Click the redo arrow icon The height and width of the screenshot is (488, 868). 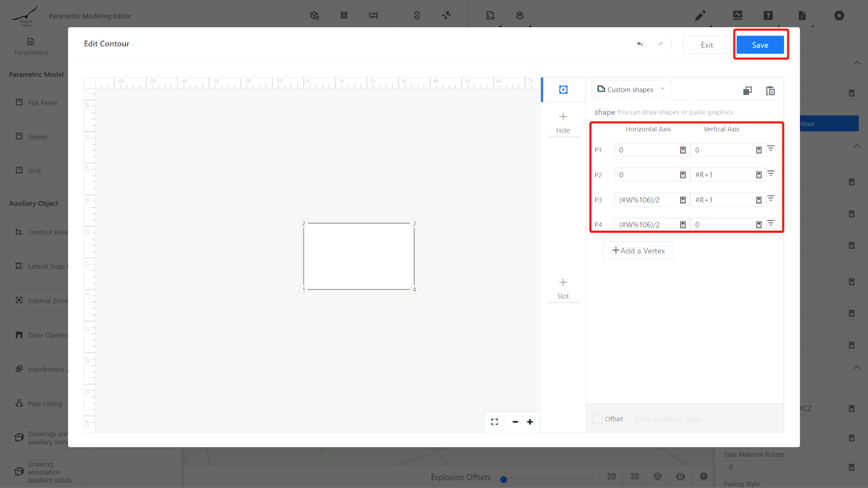click(x=660, y=44)
